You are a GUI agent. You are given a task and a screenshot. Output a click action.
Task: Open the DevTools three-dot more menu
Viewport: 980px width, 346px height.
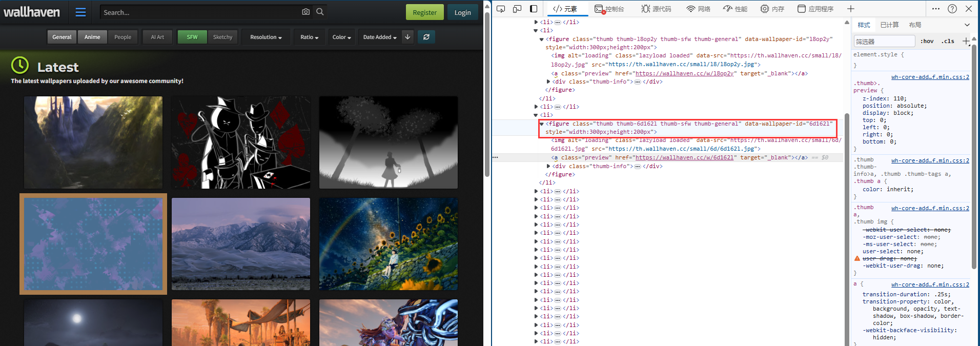(936, 9)
